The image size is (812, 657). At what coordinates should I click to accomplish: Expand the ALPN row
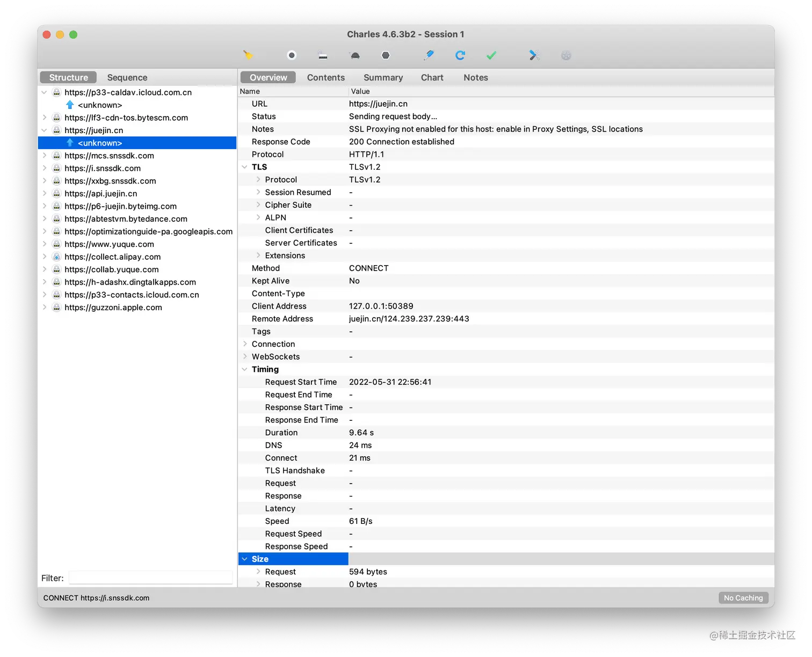(x=258, y=217)
